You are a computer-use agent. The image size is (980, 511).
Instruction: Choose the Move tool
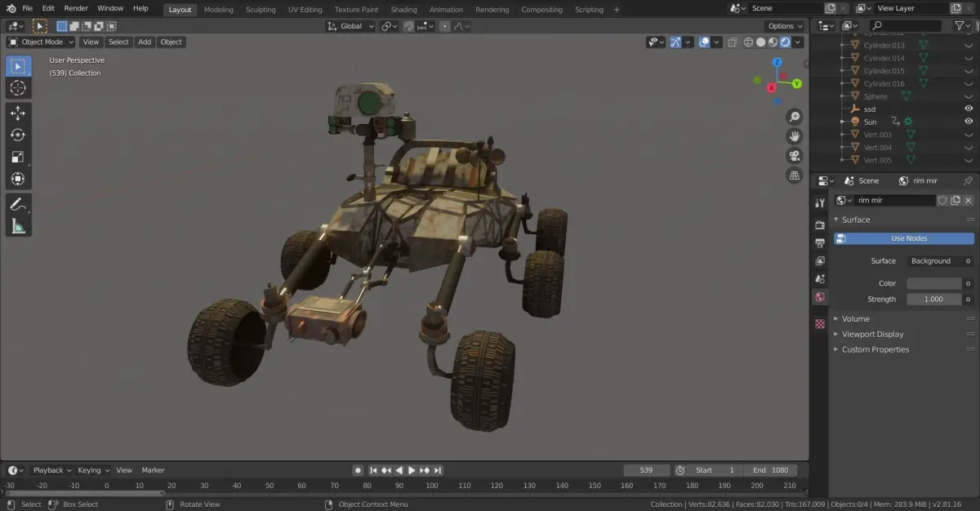pos(18,113)
